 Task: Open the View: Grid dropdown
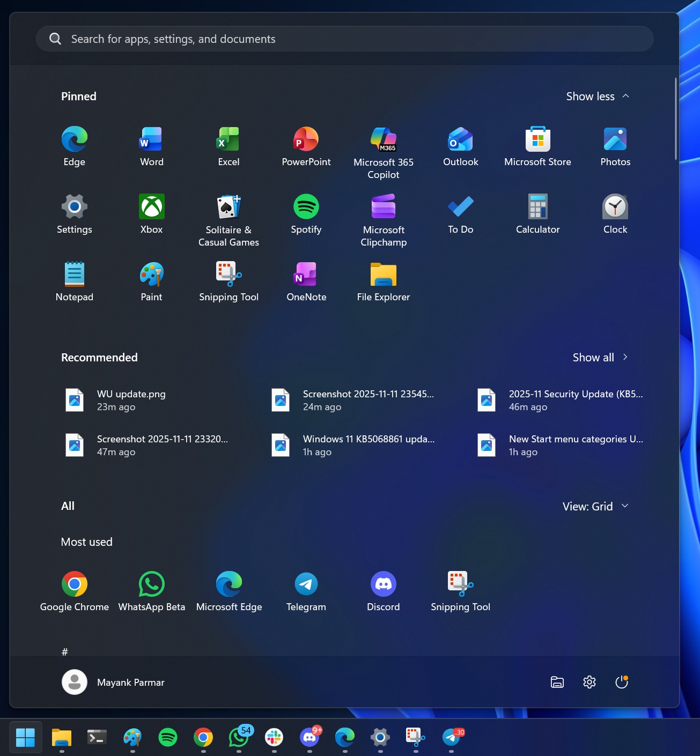595,506
